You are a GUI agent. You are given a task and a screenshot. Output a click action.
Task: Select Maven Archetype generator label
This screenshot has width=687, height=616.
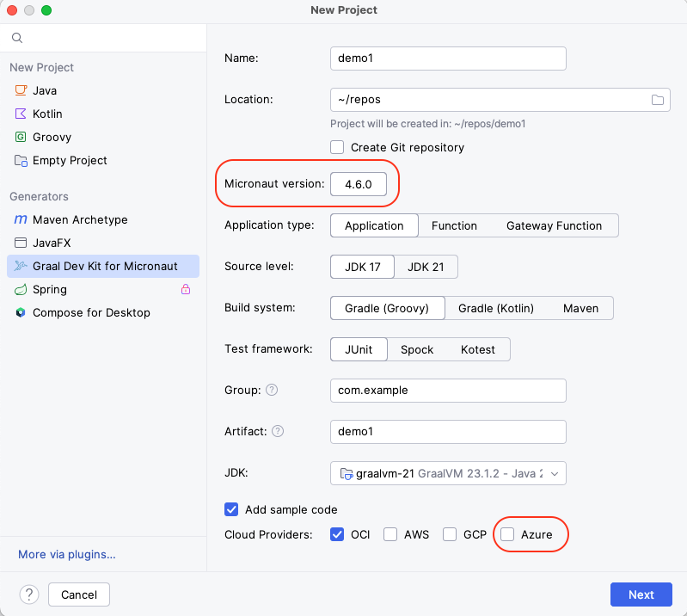pyautogui.click(x=80, y=219)
